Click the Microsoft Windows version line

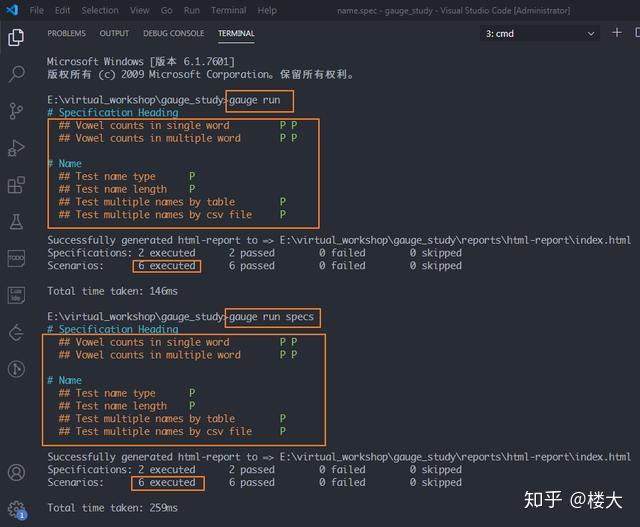click(x=141, y=62)
